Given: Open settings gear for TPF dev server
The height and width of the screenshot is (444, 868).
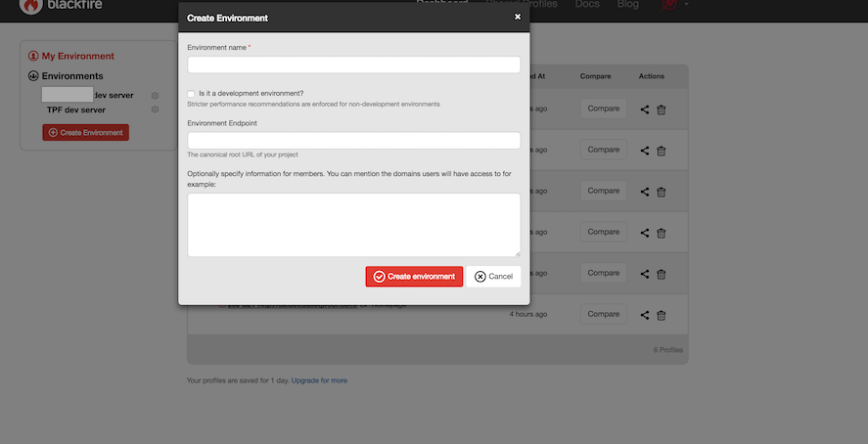Looking at the screenshot, I should [x=155, y=110].
